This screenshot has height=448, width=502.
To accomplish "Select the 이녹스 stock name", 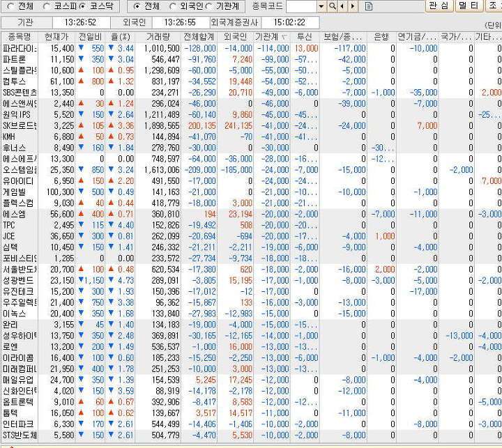I will (14, 314).
